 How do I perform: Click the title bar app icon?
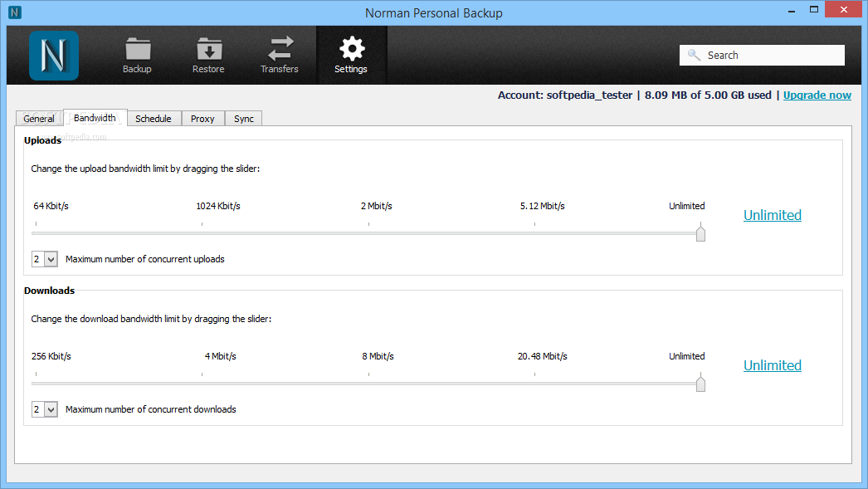(x=15, y=12)
